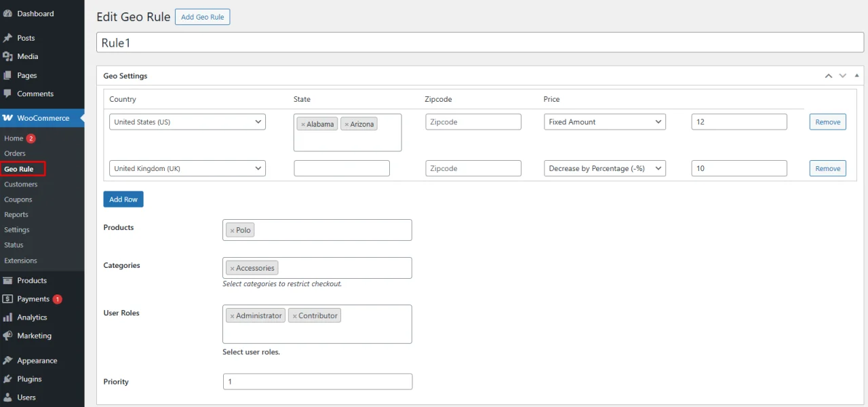Open the United Kingdom country dropdown

point(187,168)
